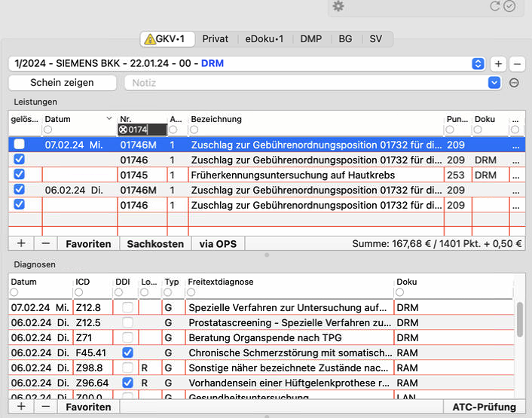Screen dimensions: 532x418
Task: Open the 1/2024 SIEMENS BKK Schein dropdown
Action: click(478, 64)
